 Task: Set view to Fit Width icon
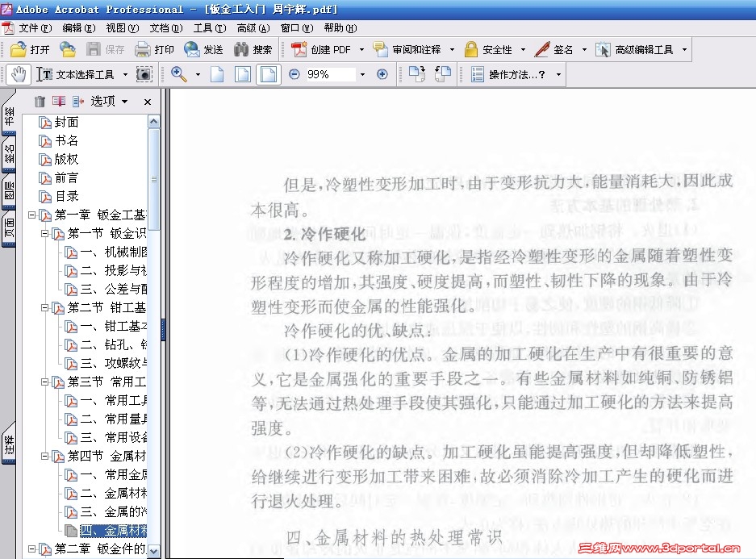269,74
